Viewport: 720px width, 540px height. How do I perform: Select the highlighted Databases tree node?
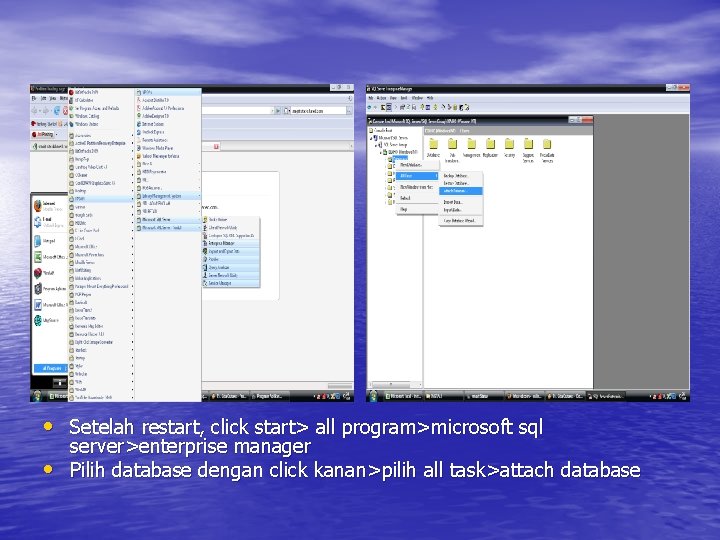coord(400,158)
